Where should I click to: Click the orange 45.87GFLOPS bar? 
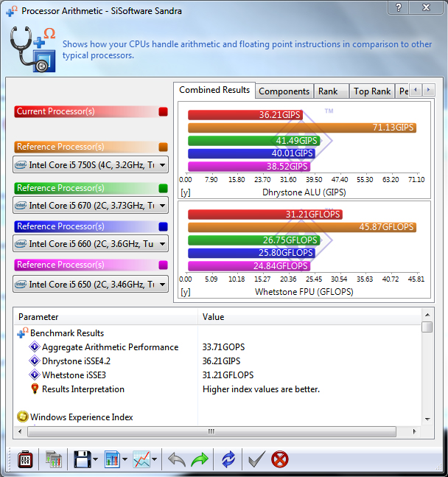click(302, 227)
